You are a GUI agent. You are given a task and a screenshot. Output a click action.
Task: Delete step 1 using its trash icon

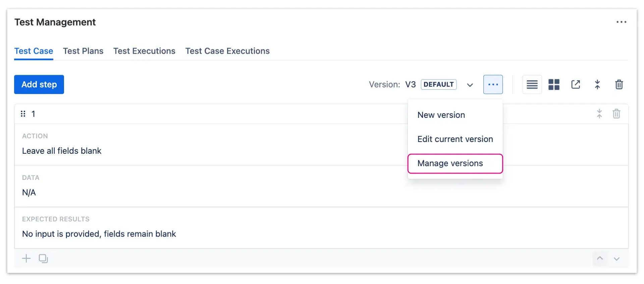coord(616,114)
